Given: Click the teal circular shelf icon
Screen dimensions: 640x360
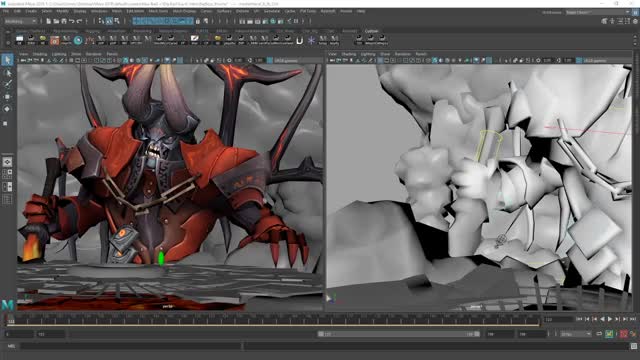Looking at the screenshot, I should (78, 40).
